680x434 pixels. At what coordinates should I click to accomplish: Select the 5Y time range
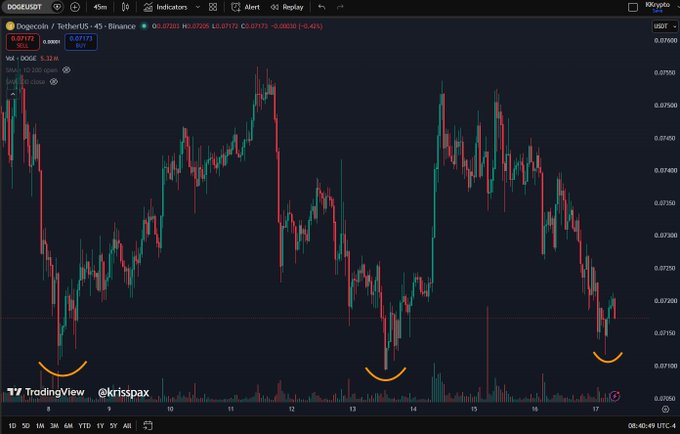(x=113, y=426)
